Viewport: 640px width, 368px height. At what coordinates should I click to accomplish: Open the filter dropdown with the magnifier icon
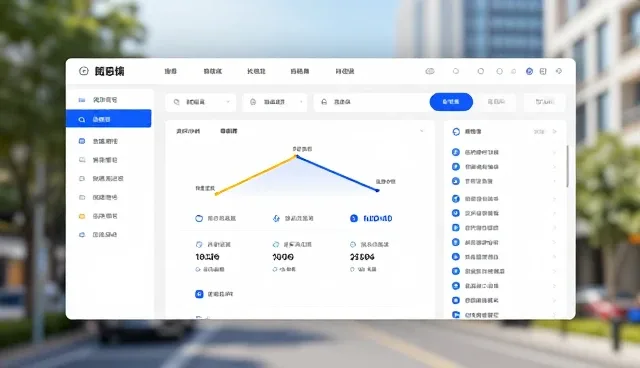[201, 102]
